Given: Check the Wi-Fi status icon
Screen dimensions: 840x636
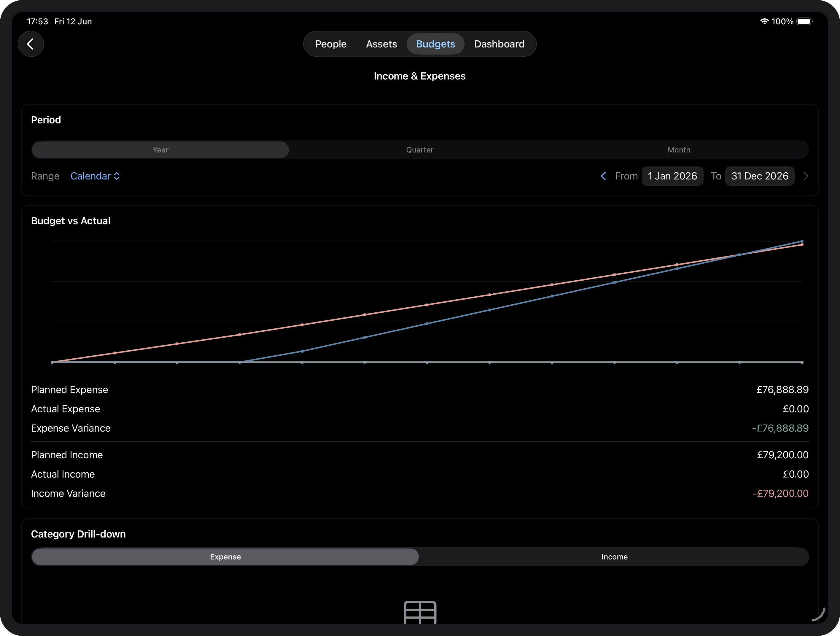Looking at the screenshot, I should point(764,21).
